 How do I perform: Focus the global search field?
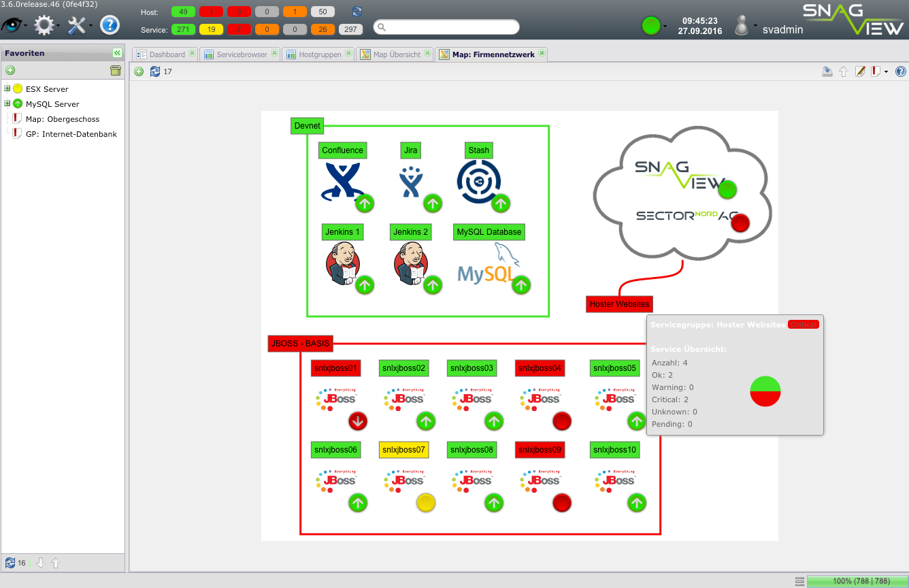click(x=446, y=27)
